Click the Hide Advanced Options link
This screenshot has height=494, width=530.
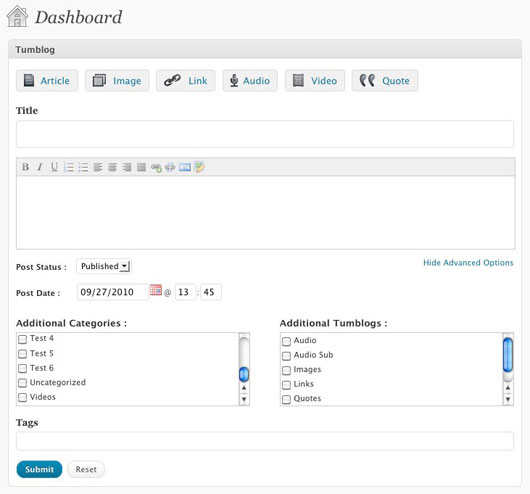468,263
